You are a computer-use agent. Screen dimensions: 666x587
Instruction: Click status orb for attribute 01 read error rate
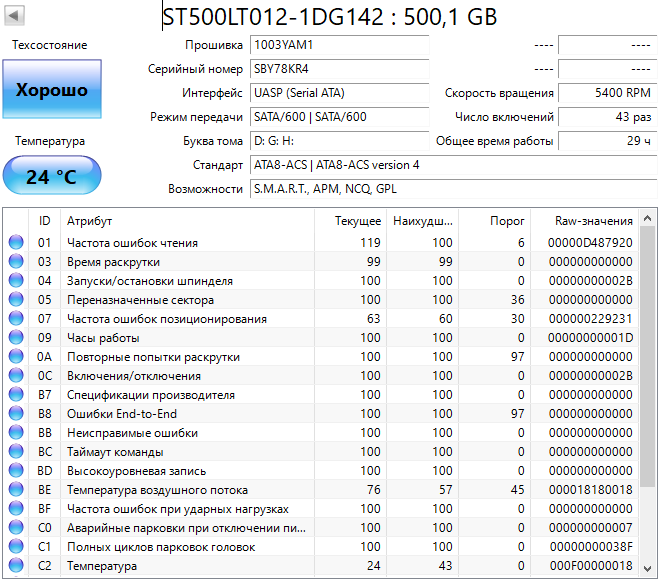[16, 242]
